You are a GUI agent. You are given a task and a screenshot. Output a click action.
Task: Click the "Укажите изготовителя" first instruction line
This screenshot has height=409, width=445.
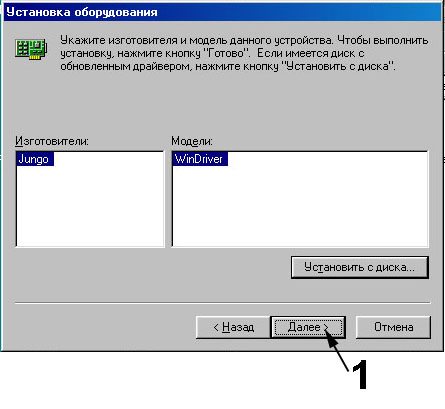244,40
